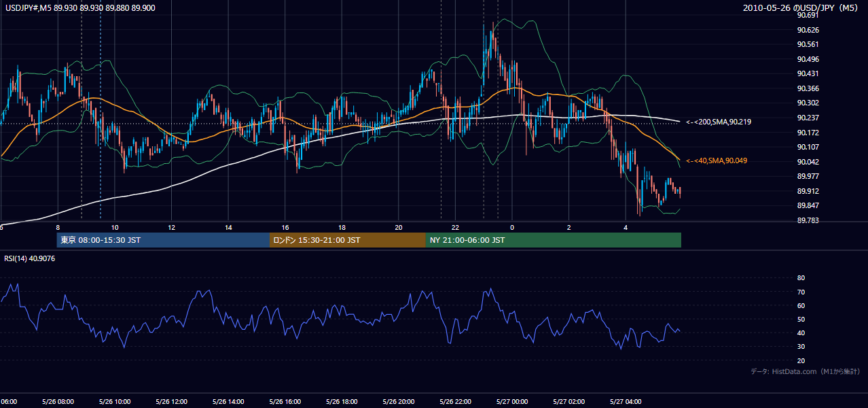Screen dimensions: 868x408
Task: Click the NY 21:00-06:00 JST session bar
Action: click(x=553, y=240)
